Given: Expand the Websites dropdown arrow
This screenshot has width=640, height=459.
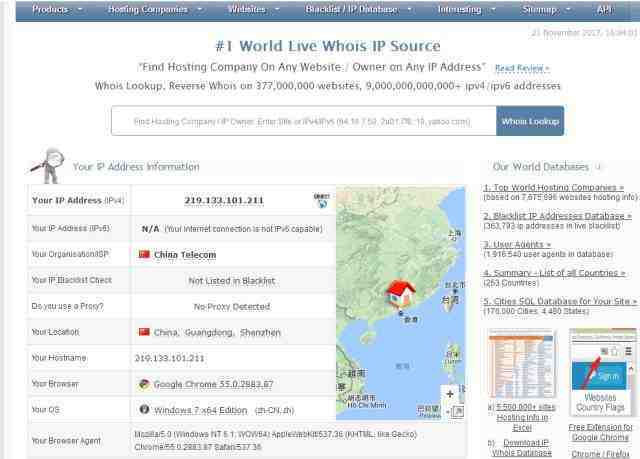Looking at the screenshot, I should coord(277,9).
